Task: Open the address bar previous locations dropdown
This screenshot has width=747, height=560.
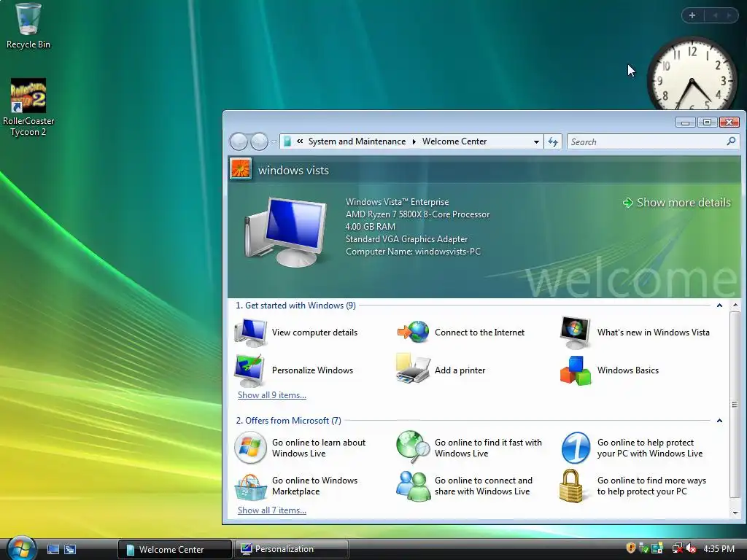Action: point(536,141)
